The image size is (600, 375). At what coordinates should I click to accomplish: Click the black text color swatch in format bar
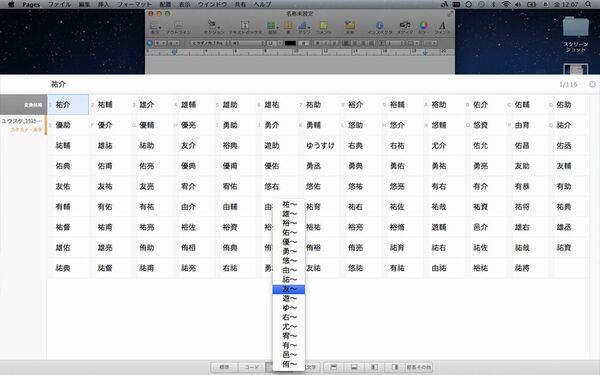point(290,43)
